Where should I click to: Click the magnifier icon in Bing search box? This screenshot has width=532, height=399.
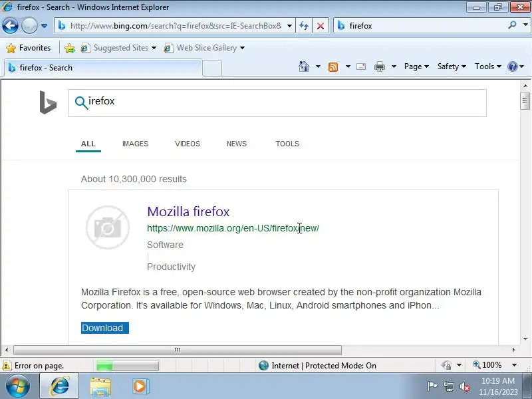pos(81,102)
